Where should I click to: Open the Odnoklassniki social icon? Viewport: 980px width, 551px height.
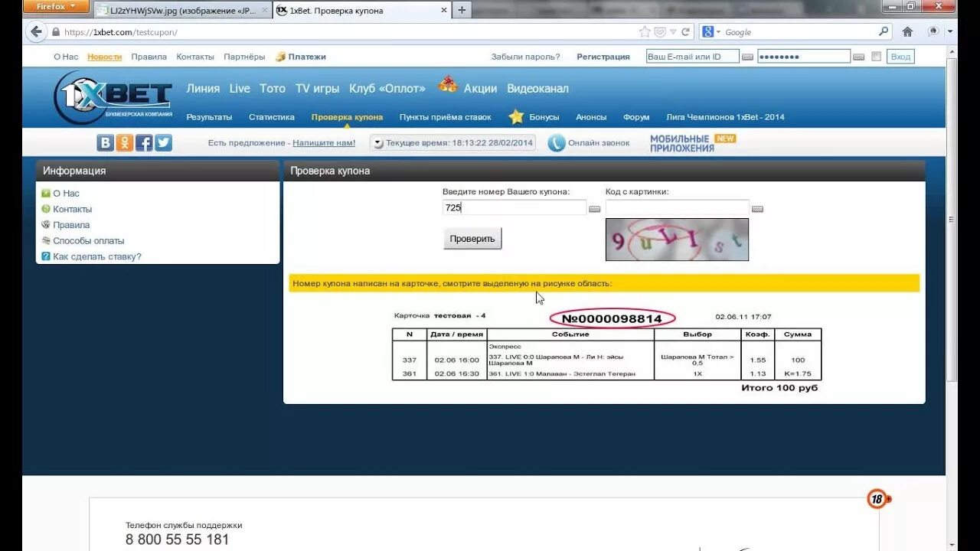pos(124,143)
